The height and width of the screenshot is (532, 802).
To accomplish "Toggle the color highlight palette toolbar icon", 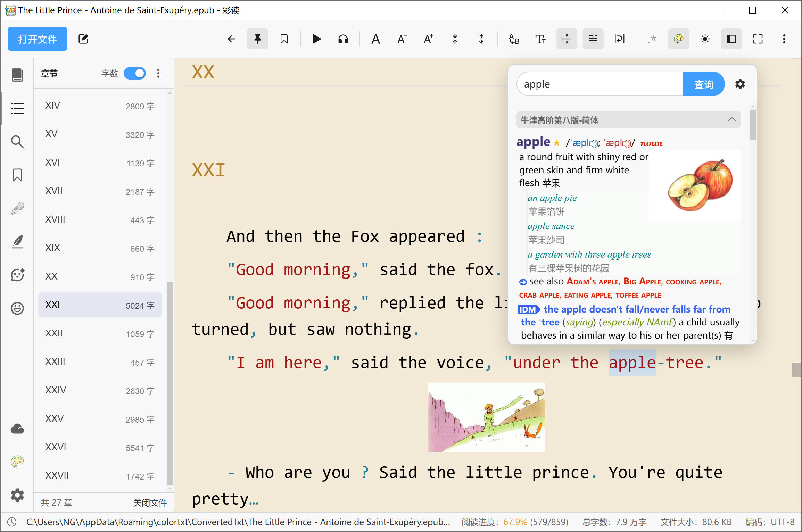I will [x=679, y=39].
